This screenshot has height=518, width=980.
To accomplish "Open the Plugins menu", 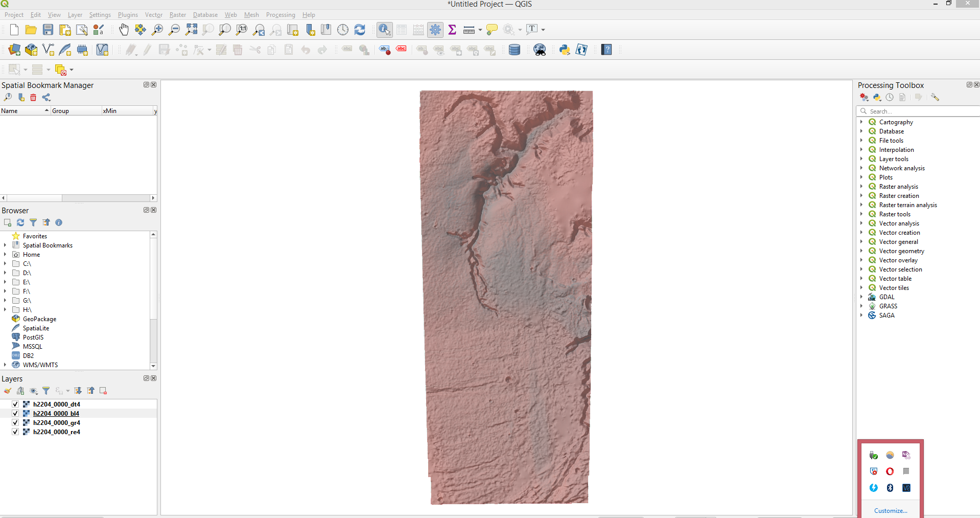I will coord(128,15).
